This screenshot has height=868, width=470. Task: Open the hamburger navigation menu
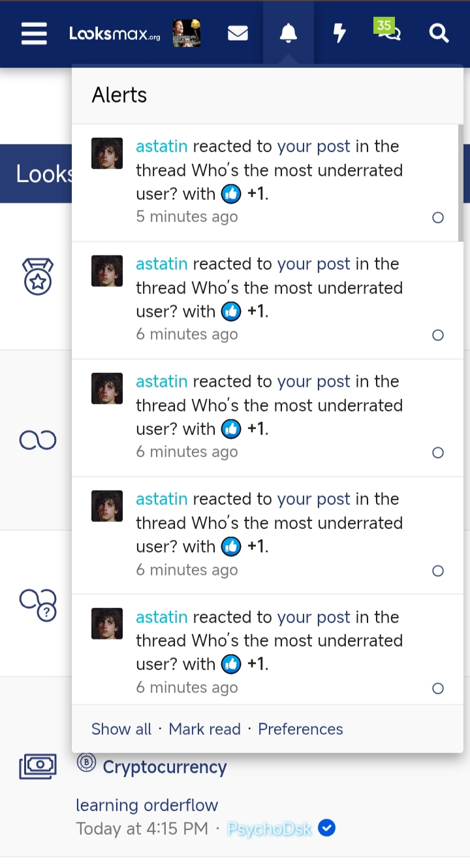pyautogui.click(x=34, y=34)
